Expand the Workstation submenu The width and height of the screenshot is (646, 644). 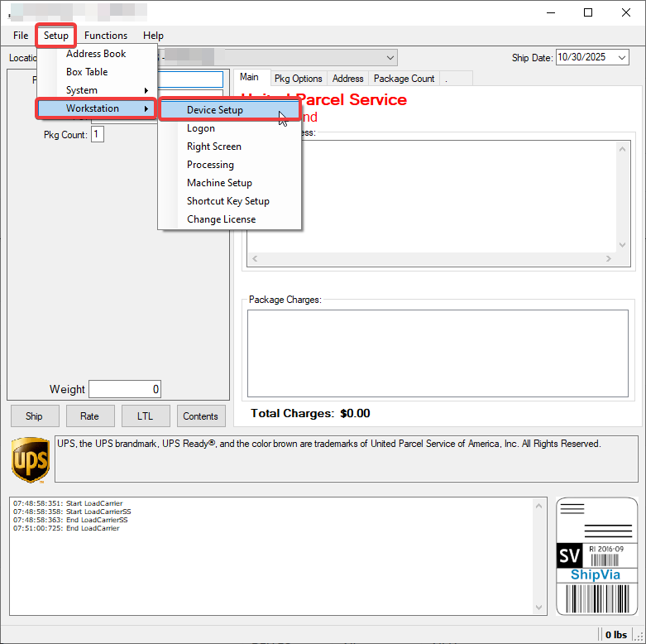[x=96, y=108]
